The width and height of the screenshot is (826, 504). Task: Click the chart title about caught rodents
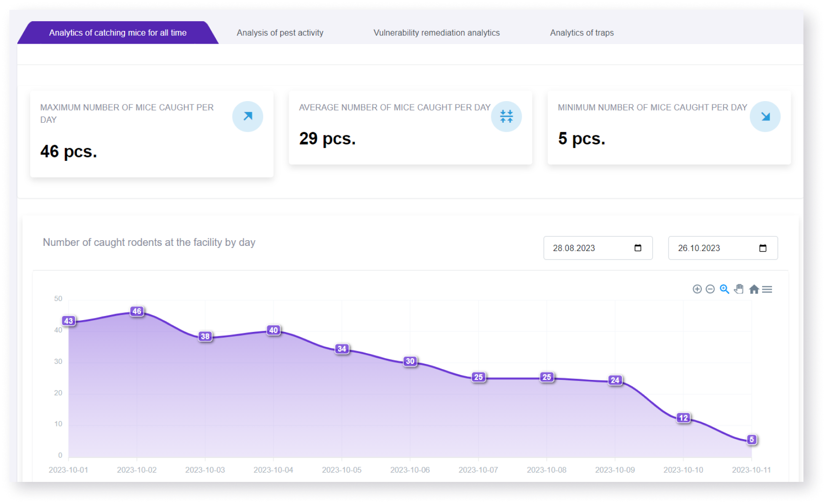coord(149,242)
